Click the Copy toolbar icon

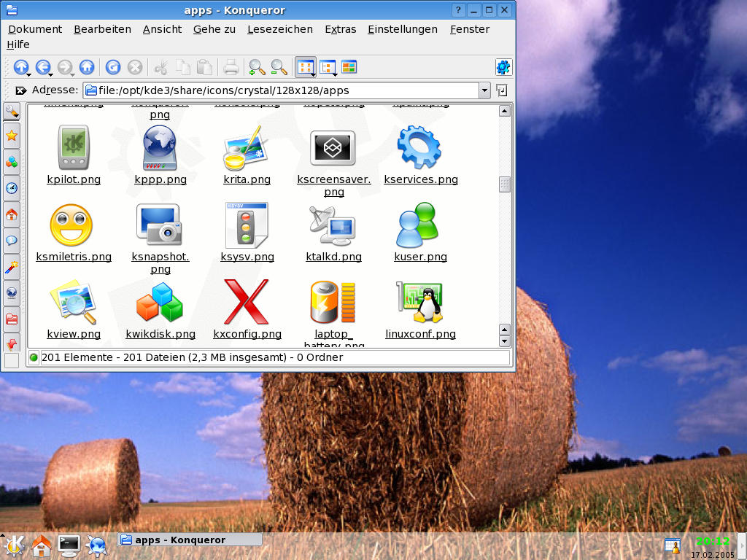click(183, 67)
